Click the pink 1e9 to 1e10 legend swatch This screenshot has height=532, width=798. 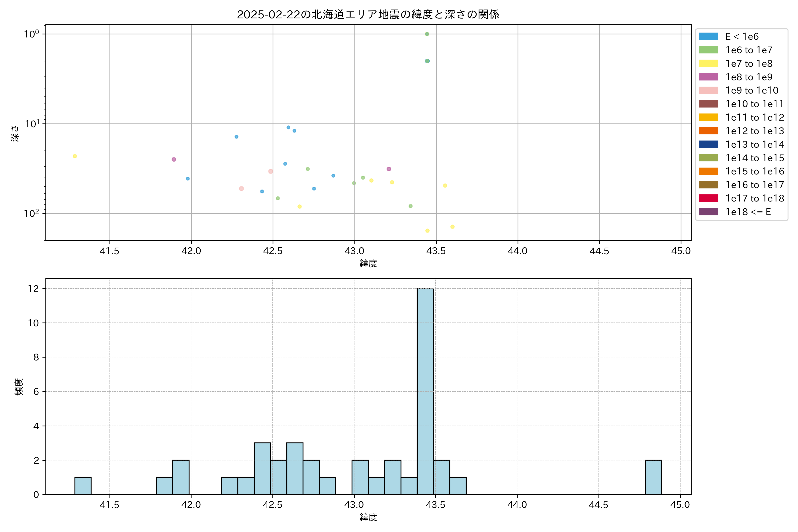click(708, 91)
